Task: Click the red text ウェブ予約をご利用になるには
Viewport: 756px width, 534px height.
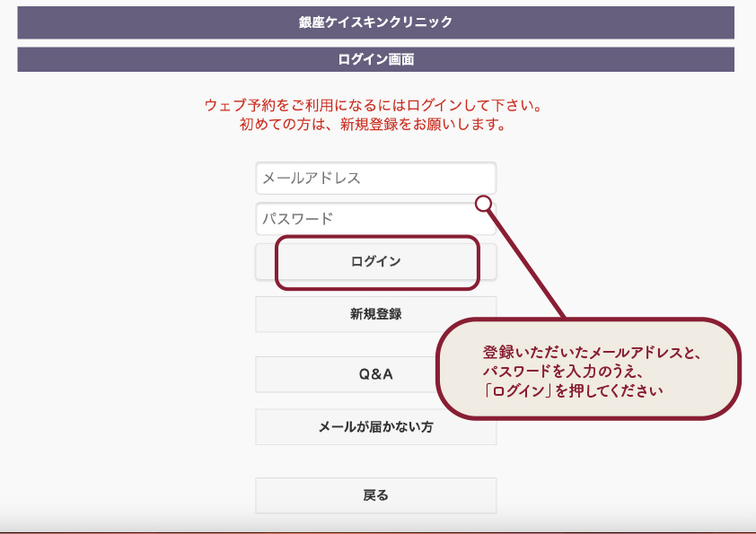Action: [x=305, y=105]
